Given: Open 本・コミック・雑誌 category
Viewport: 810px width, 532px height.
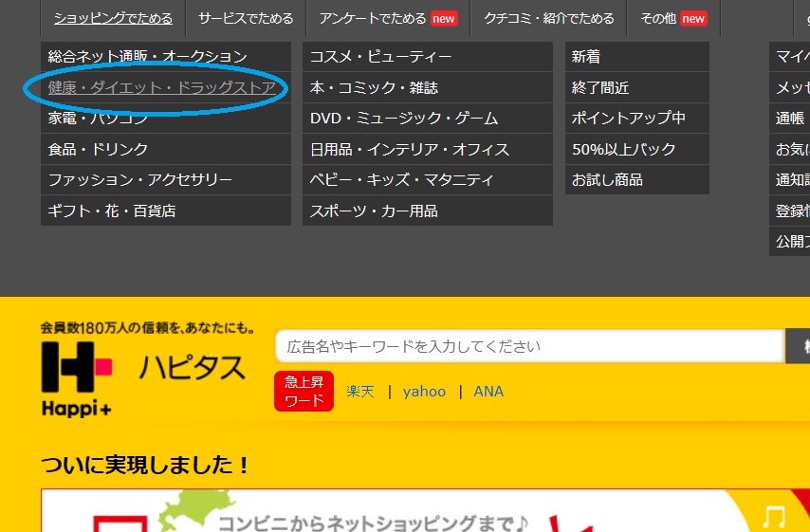Looking at the screenshot, I should [x=428, y=87].
